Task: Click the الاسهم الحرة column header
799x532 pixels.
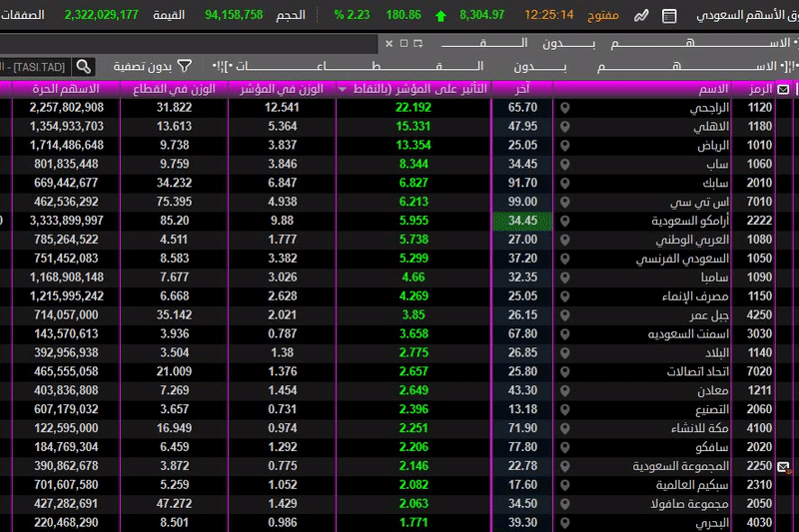Action: tap(70, 89)
